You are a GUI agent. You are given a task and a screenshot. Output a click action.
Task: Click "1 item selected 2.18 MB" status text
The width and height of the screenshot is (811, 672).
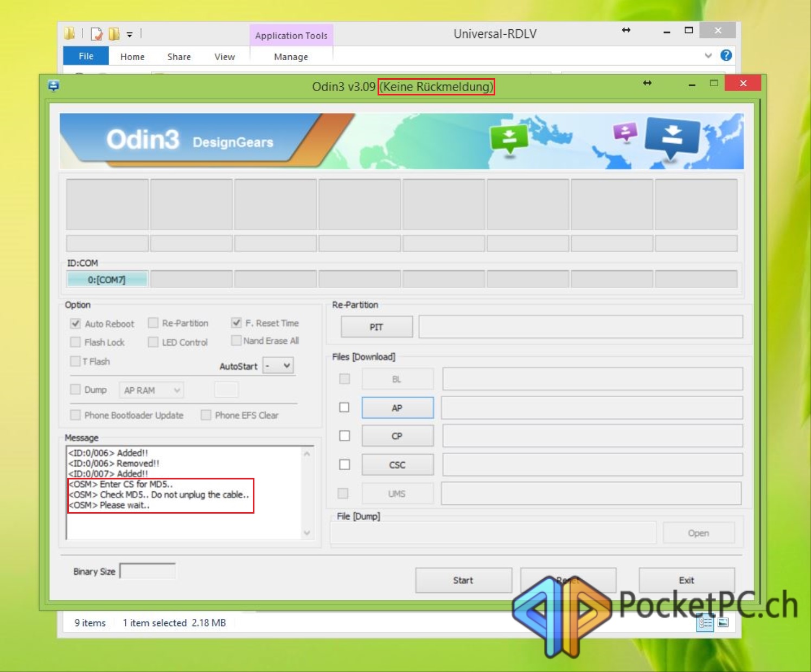(x=174, y=623)
